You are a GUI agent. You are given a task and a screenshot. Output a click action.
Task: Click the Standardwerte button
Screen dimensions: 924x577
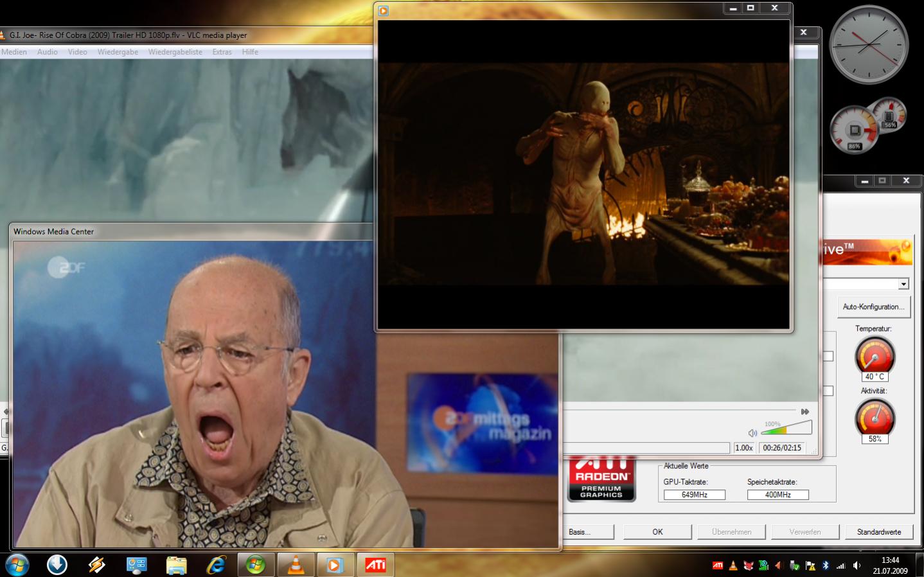tap(878, 532)
